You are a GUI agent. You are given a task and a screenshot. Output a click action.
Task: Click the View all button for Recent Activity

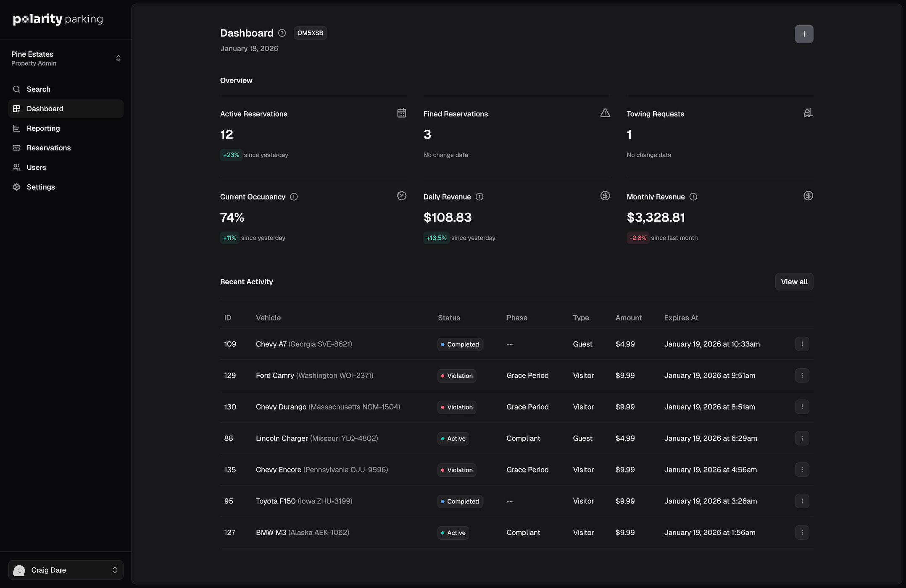point(794,281)
